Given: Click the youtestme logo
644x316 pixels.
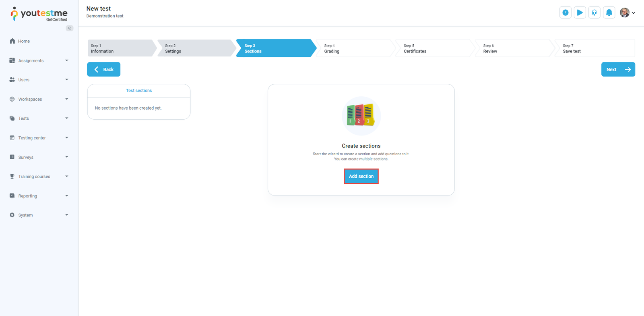Looking at the screenshot, I should pos(39,14).
